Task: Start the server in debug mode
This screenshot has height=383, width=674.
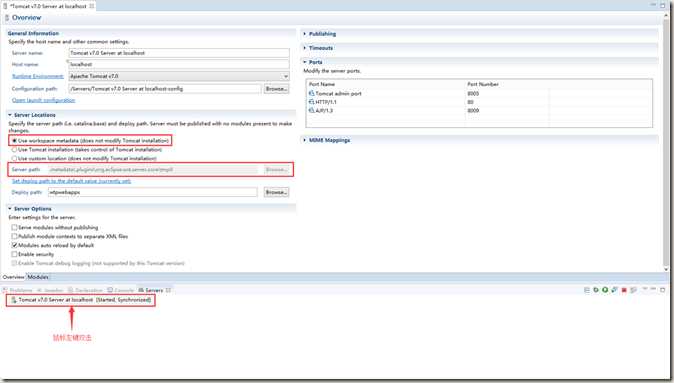Action: click(x=596, y=290)
